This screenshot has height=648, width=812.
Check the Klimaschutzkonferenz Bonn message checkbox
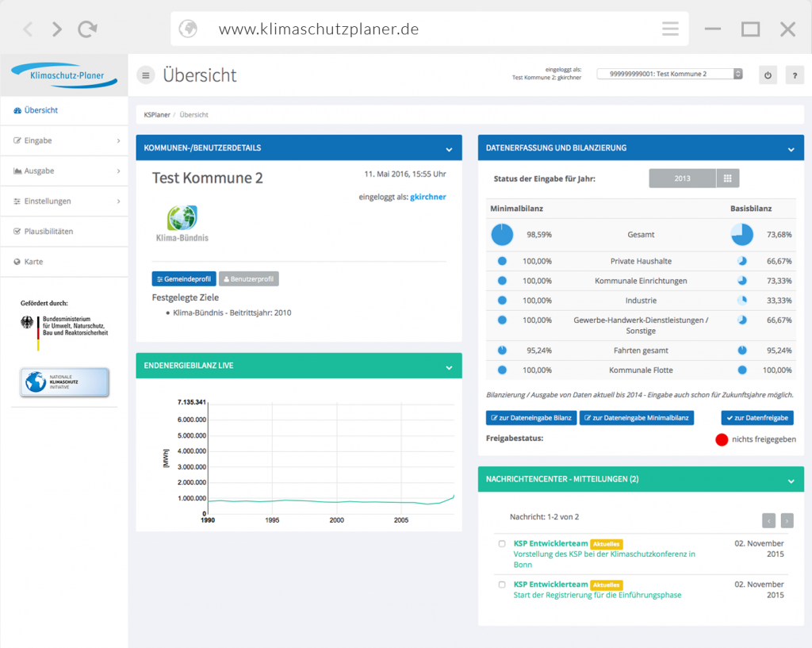[x=502, y=544]
